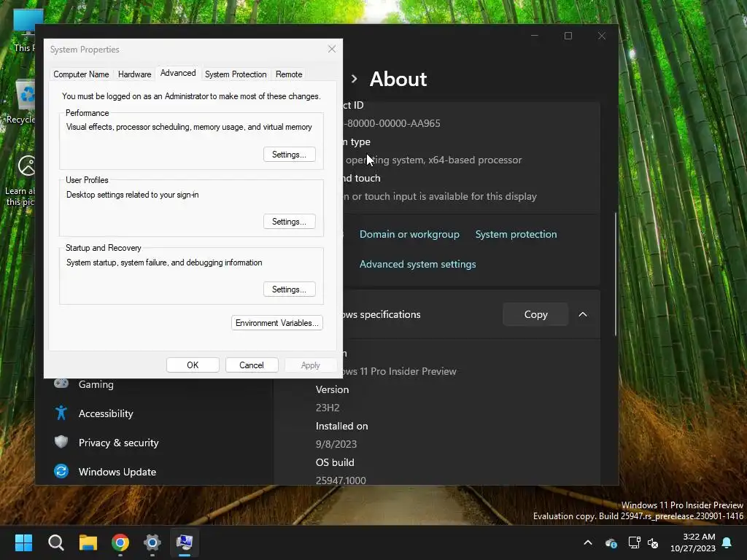The image size is (747, 560).
Task: Click Advanced system settings link
Action: pyautogui.click(x=418, y=264)
